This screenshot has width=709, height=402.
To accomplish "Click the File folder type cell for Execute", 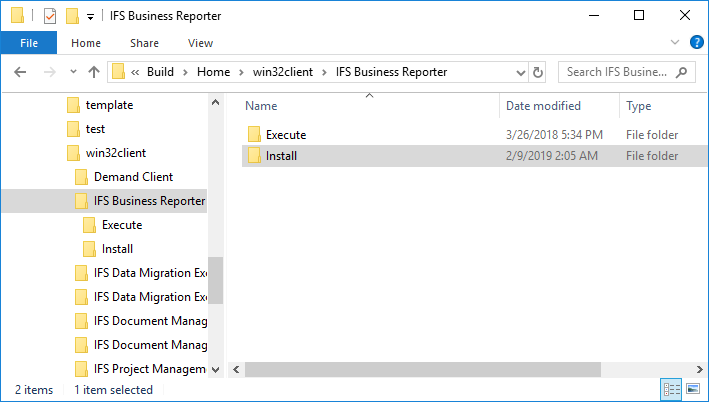I will tap(652, 135).
